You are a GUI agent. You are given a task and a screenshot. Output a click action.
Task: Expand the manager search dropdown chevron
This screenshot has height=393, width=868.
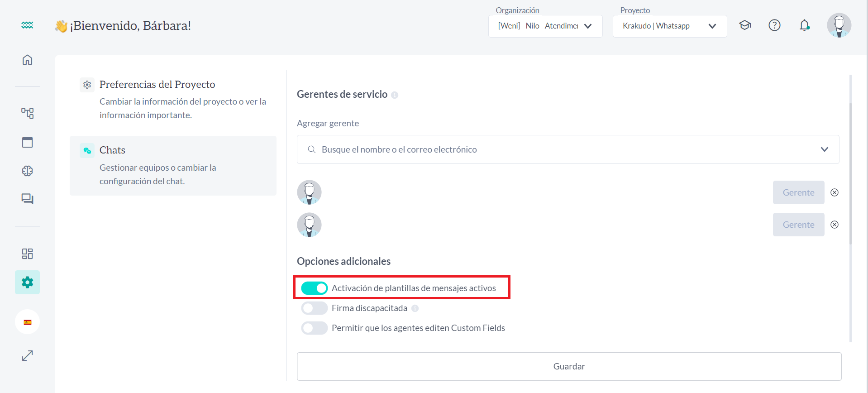point(824,149)
